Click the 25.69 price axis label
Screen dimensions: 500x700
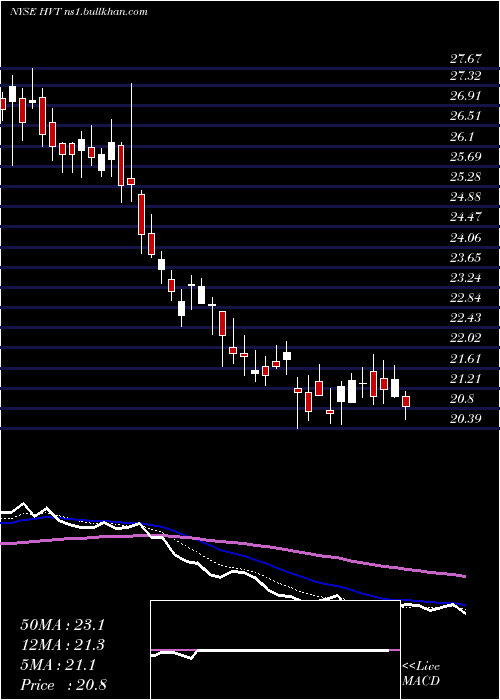[466, 157]
